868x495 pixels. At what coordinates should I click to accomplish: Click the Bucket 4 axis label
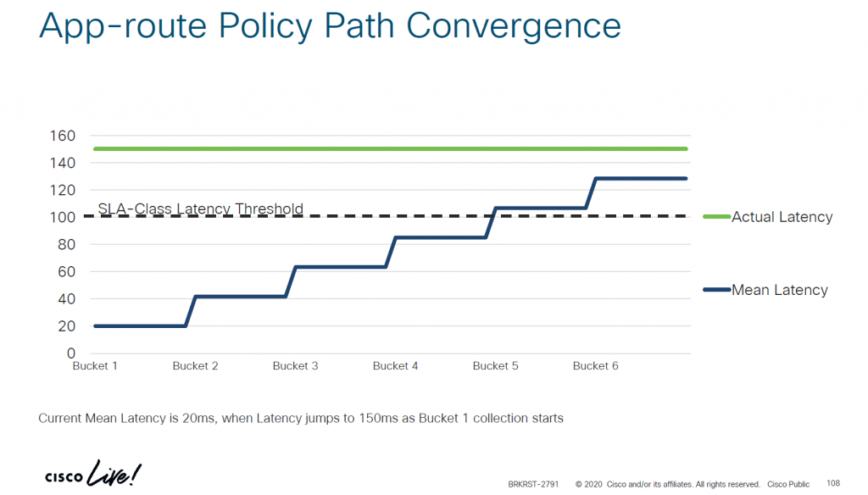pos(395,366)
